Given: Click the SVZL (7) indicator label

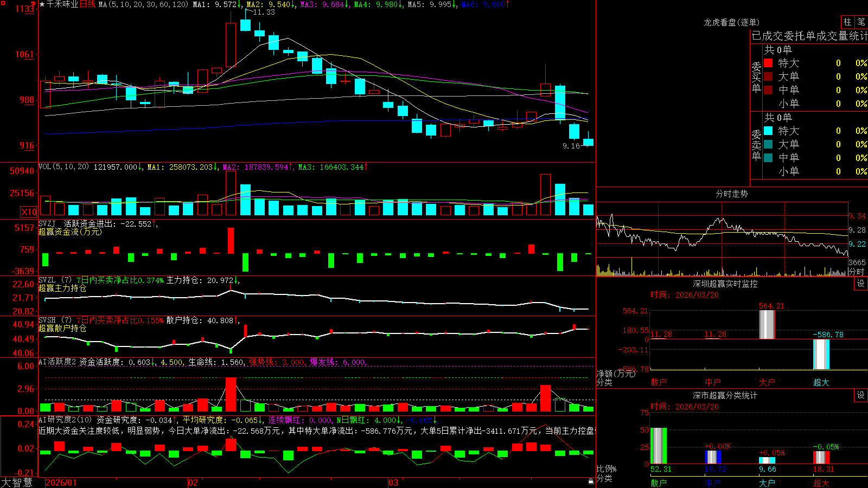Looking at the screenshot, I should pyautogui.click(x=55, y=280).
